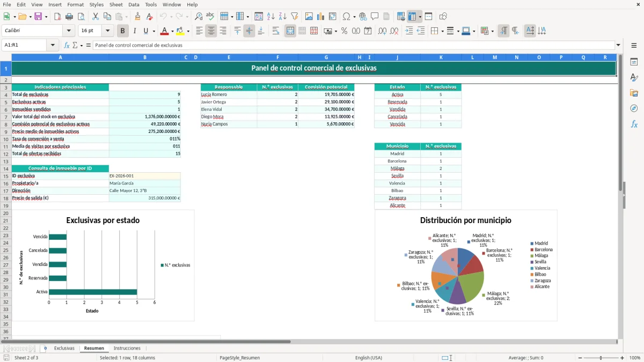The height and width of the screenshot is (362, 644).
Task: Click the Insert Image icon
Action: tap(309, 17)
